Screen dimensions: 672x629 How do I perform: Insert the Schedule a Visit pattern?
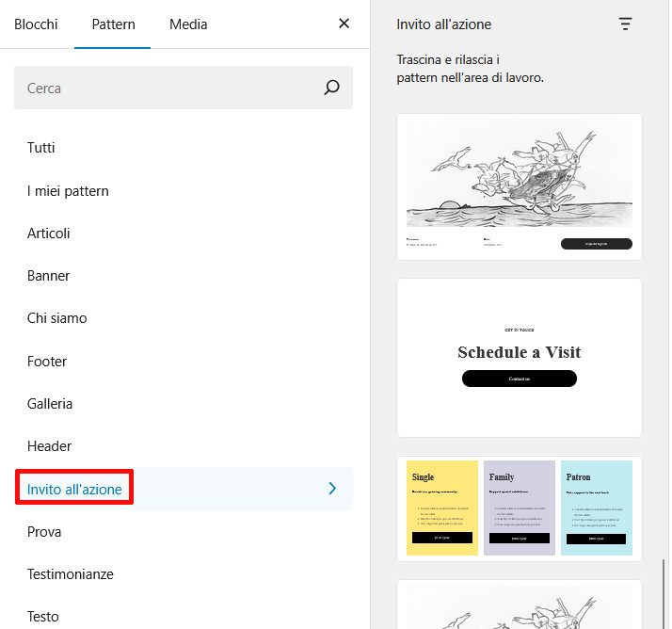click(x=520, y=358)
